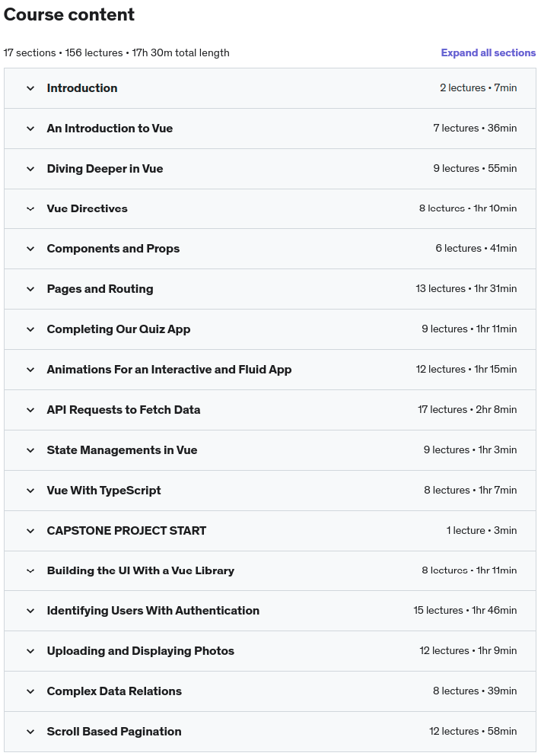Expand the Introduction section chevron
Image resolution: width=541 pixels, height=756 pixels.
[x=30, y=88]
